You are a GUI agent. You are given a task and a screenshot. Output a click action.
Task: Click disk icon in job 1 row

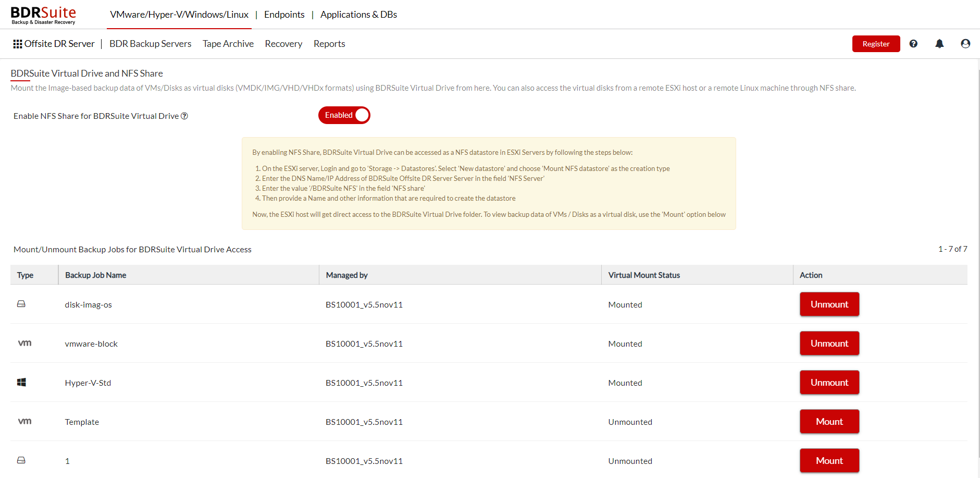click(21, 460)
